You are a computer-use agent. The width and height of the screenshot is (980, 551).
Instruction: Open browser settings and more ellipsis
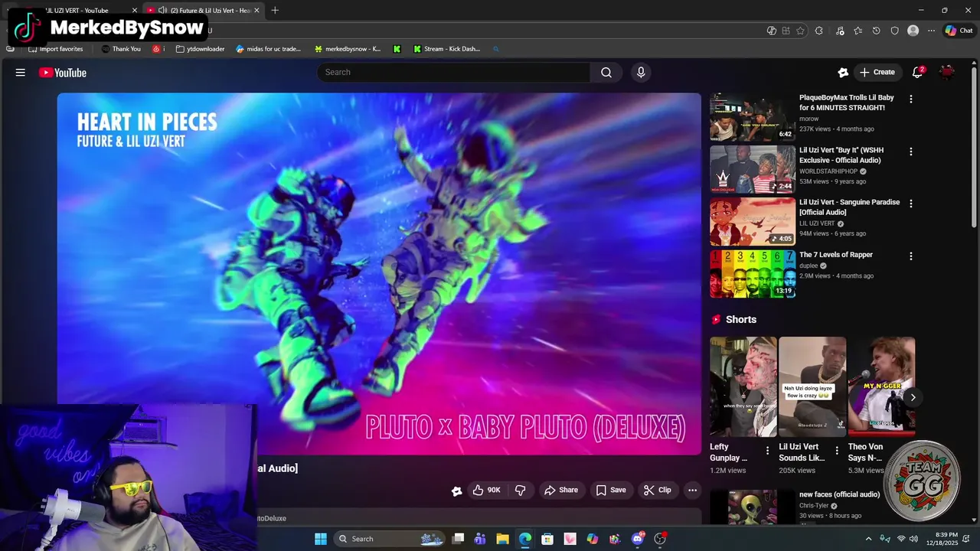931,31
